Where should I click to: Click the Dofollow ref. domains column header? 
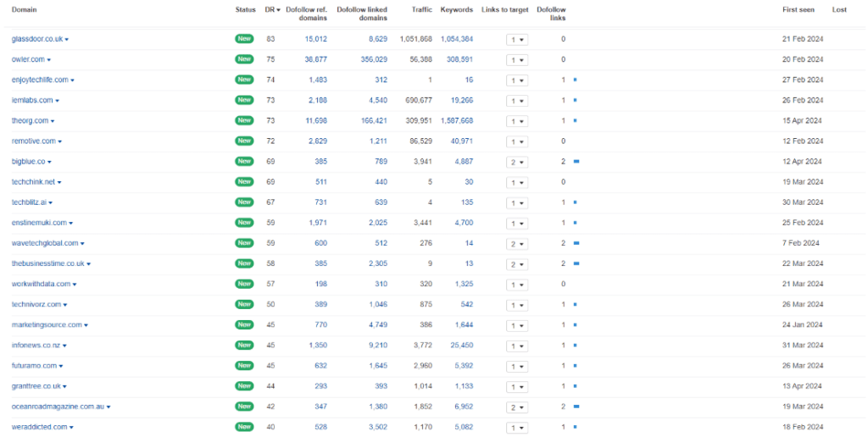(306, 14)
